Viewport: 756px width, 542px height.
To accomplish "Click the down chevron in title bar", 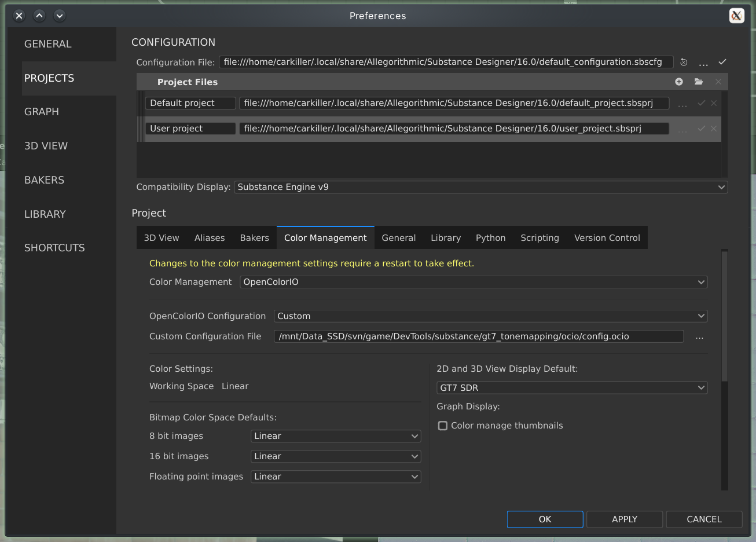I will tap(59, 16).
